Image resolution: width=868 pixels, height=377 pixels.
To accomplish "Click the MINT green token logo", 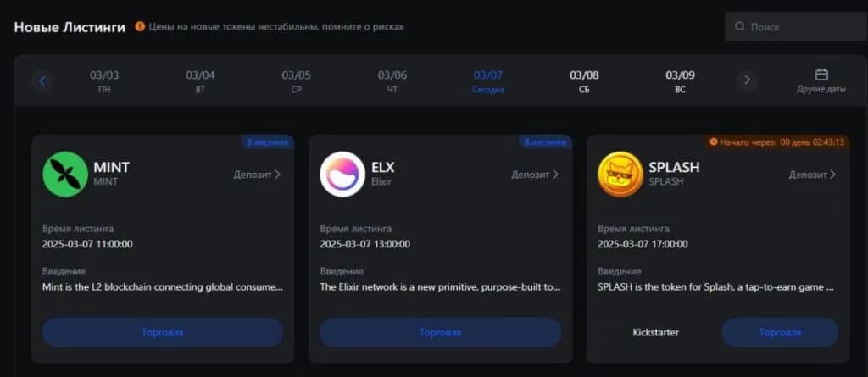I will coord(65,174).
